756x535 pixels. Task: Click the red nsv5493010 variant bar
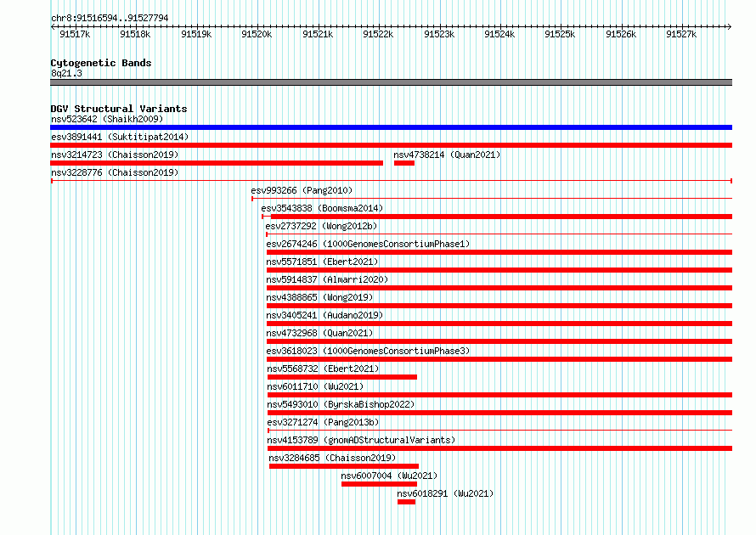coord(500,413)
